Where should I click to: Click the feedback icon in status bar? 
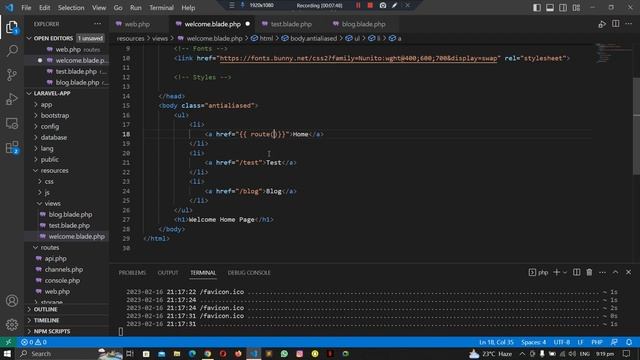click(614, 342)
